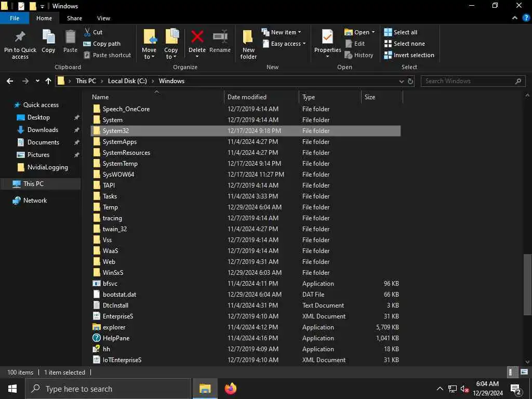Switch to the Share tab
This screenshot has height=399, width=532.
tap(74, 18)
